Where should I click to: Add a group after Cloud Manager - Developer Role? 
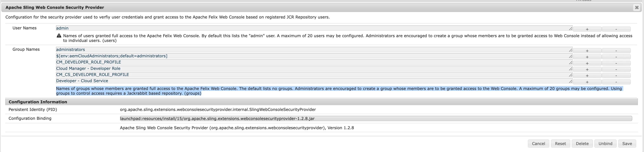587,69
